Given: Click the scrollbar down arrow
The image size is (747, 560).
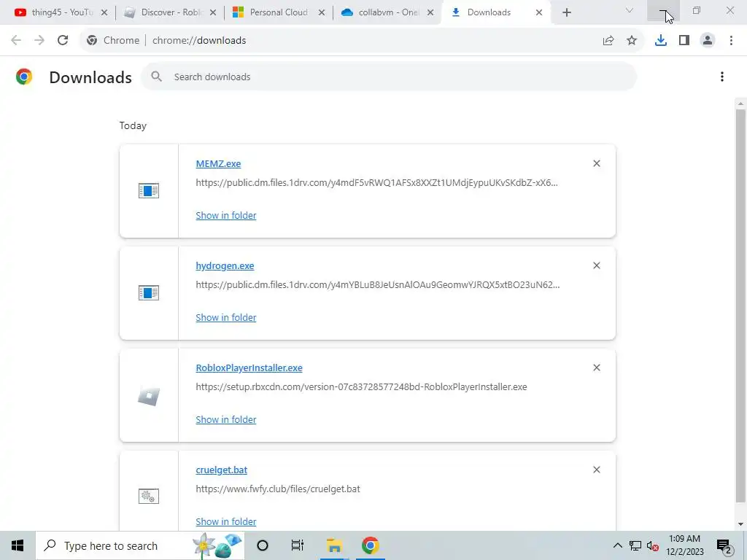Looking at the screenshot, I should point(740,524).
